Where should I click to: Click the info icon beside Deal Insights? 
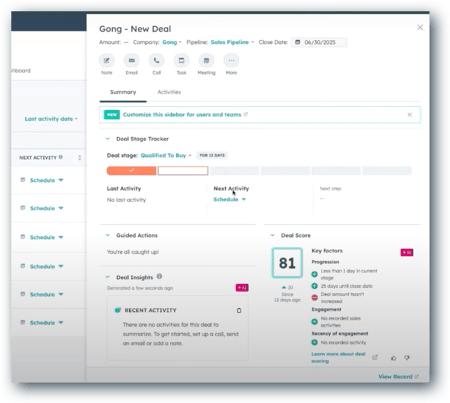(x=159, y=276)
